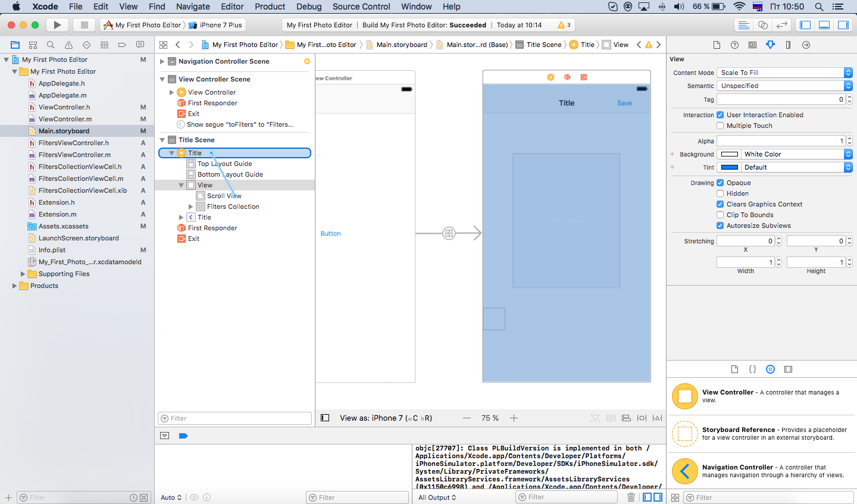
Task: Open the Report navigator icon
Action: 140,45
